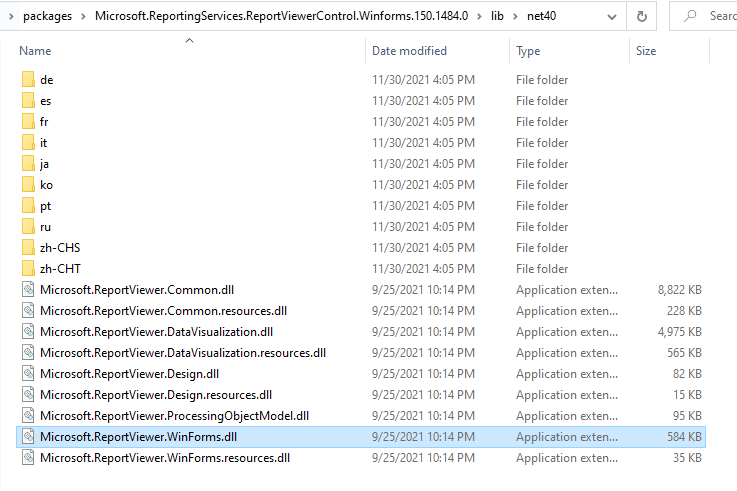Click Microsoft.ReportViewer.Design.dll file icon

28,374
